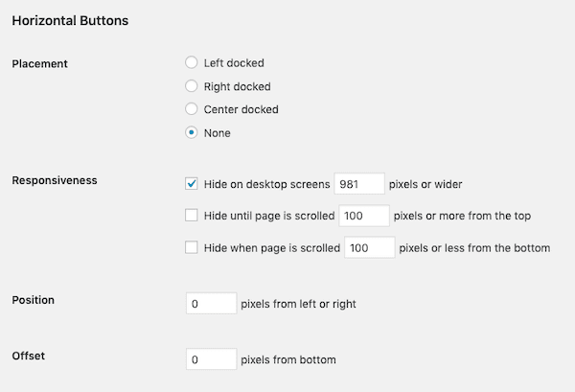Select the Left docked radio button
Viewport: 575px width, 392px height.
(x=191, y=62)
